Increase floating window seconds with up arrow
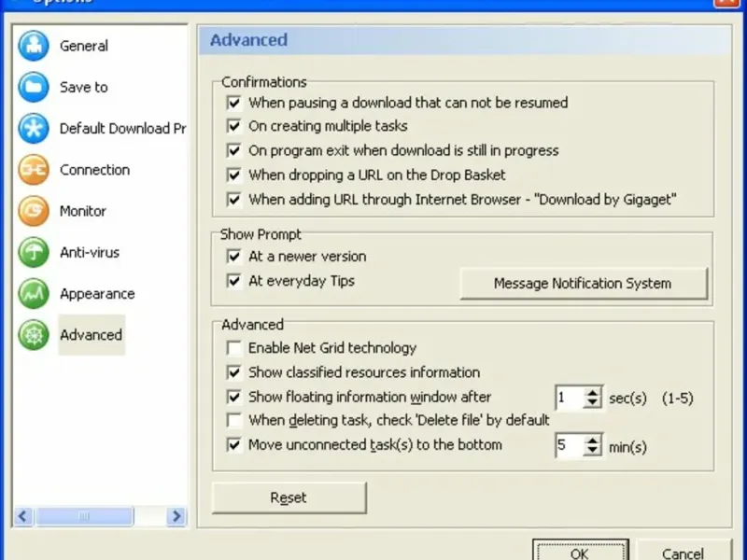This screenshot has width=747, height=560. click(592, 393)
